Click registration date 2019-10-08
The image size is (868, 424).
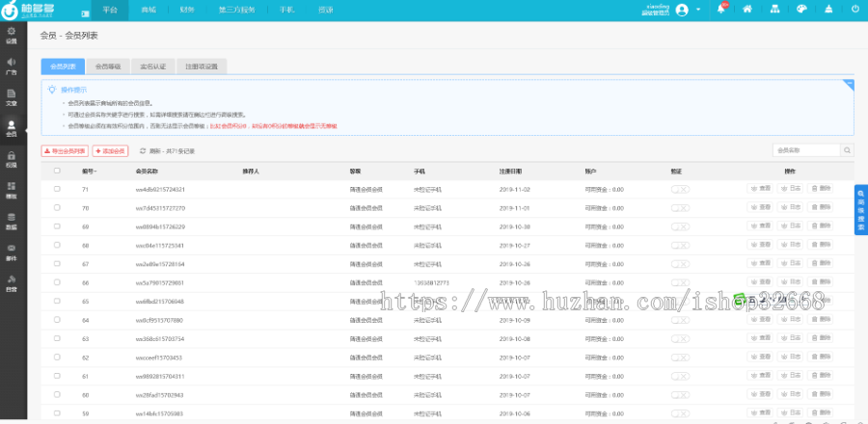tap(515, 339)
